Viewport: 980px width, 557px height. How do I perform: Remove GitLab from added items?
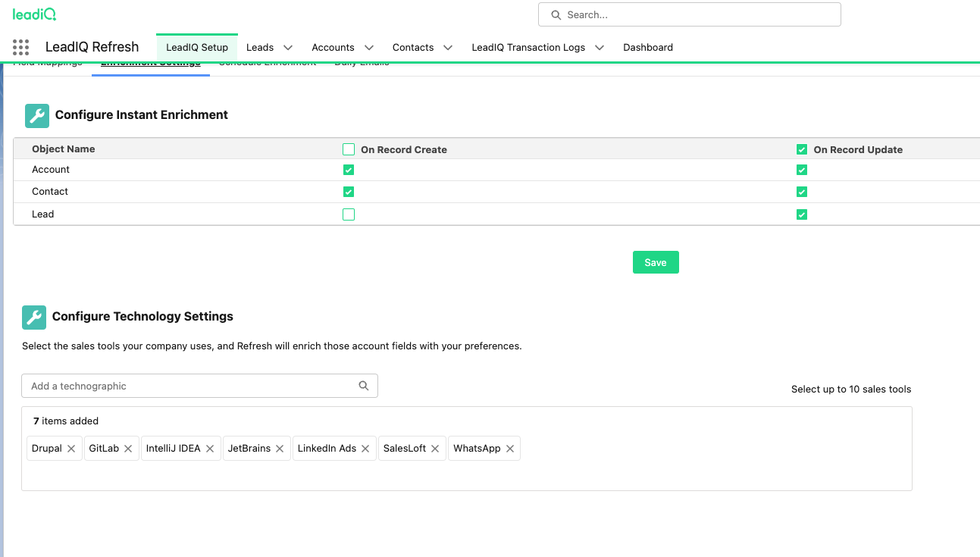point(128,449)
